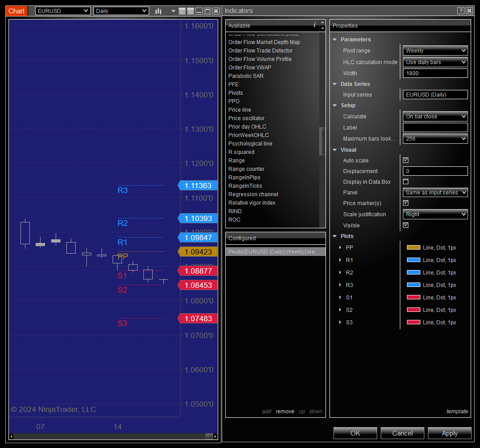Open the EURUSD instrument selector
Image resolution: width=480 pixels, height=448 pixels.
63,11
